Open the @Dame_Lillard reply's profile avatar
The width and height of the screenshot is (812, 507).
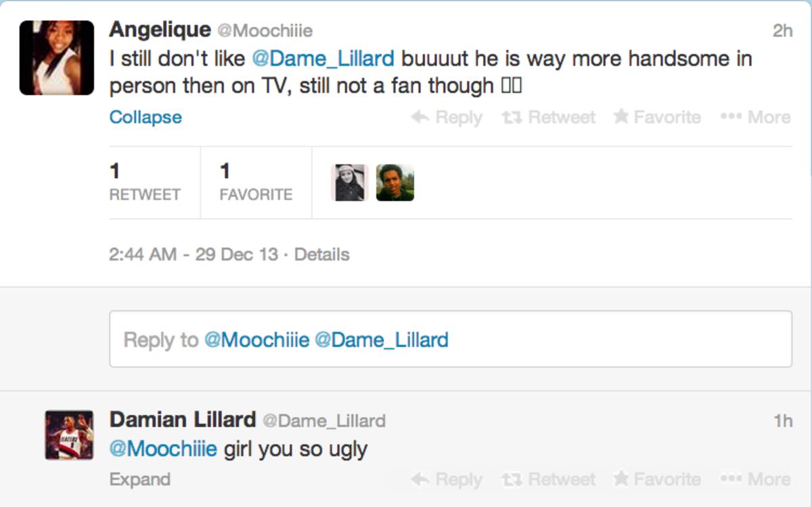(x=69, y=435)
